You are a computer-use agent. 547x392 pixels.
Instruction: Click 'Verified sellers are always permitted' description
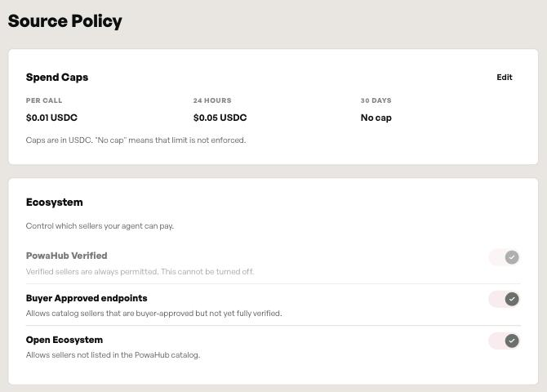pyautogui.click(x=140, y=272)
